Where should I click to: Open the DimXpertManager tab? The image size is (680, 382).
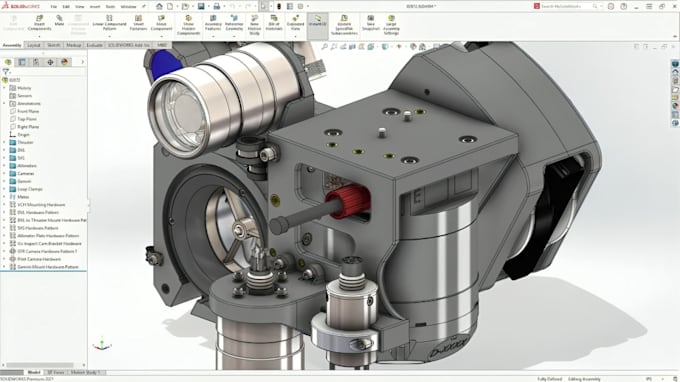tap(50, 62)
